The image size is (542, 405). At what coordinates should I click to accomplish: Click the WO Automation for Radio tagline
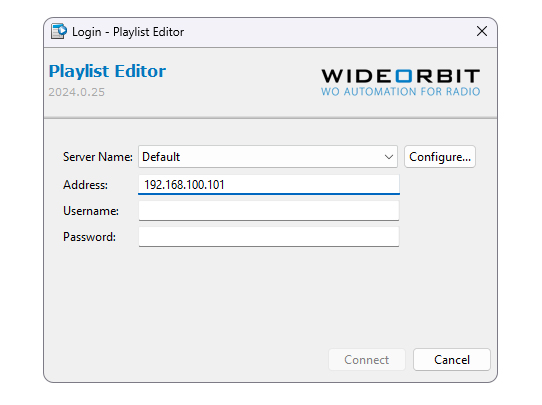(401, 92)
